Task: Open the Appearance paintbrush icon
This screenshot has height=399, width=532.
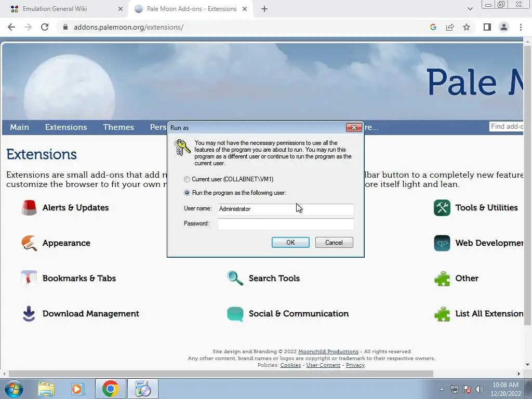Action: tap(29, 243)
